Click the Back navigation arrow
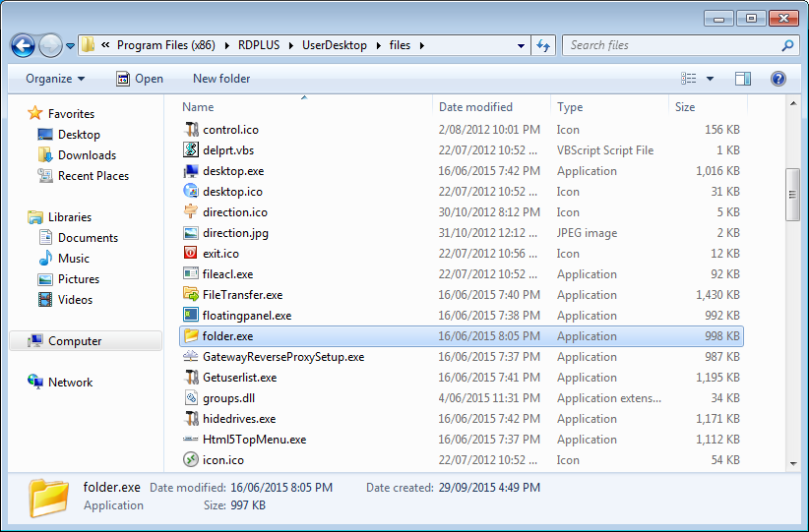Screen dimensions: 809x532 coord(23,45)
